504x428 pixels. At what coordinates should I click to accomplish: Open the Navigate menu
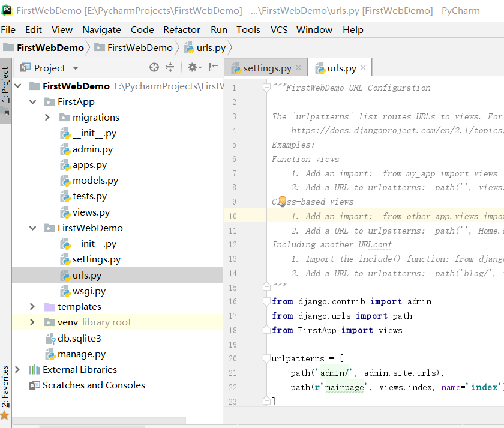coord(101,30)
